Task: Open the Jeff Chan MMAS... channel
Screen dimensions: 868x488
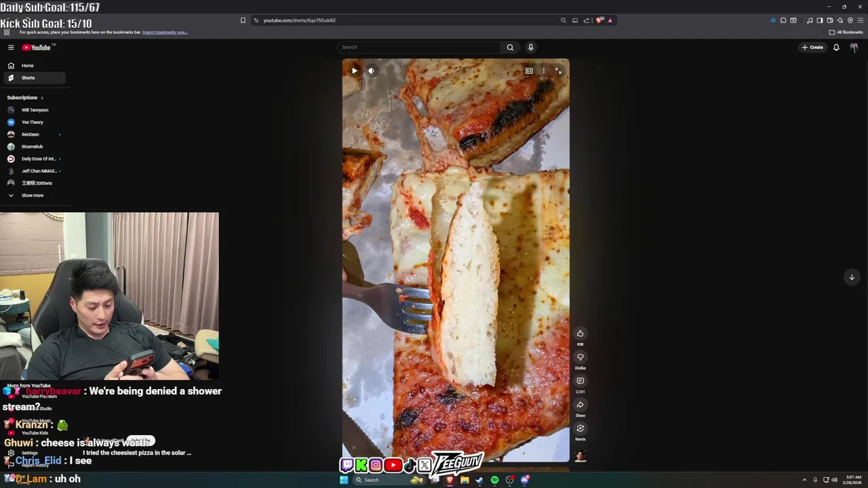Action: pyautogui.click(x=35, y=171)
